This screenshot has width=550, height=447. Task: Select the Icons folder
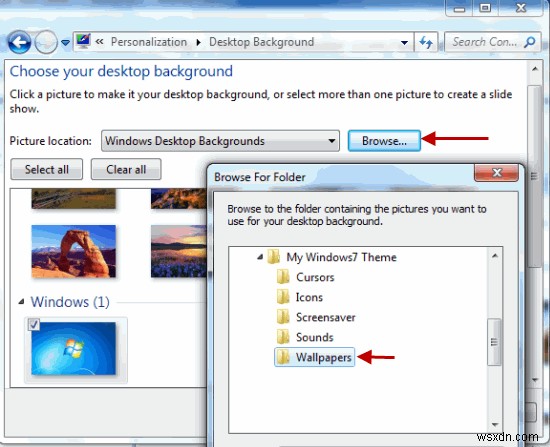pyautogui.click(x=309, y=297)
